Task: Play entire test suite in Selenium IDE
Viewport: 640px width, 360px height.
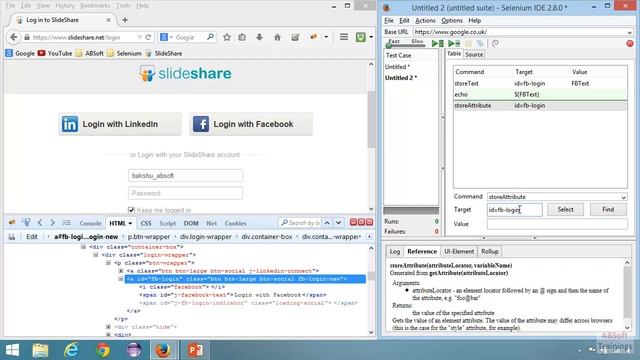Action: [x=438, y=43]
